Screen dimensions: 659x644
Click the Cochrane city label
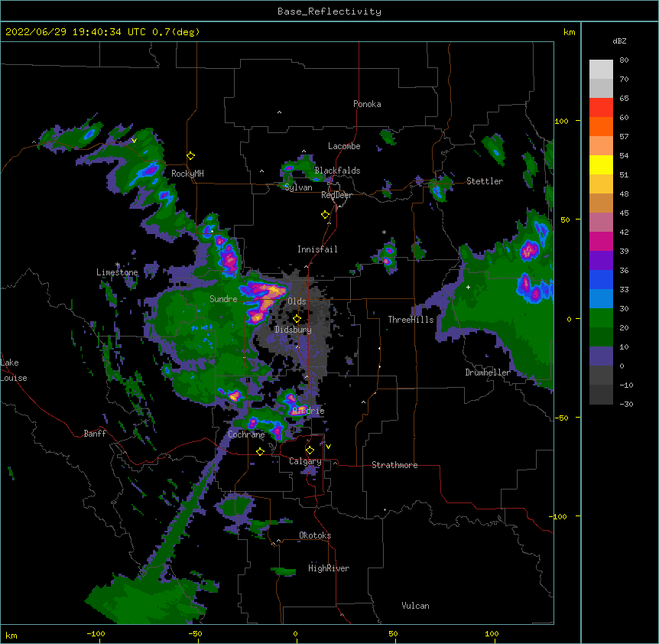(x=246, y=434)
